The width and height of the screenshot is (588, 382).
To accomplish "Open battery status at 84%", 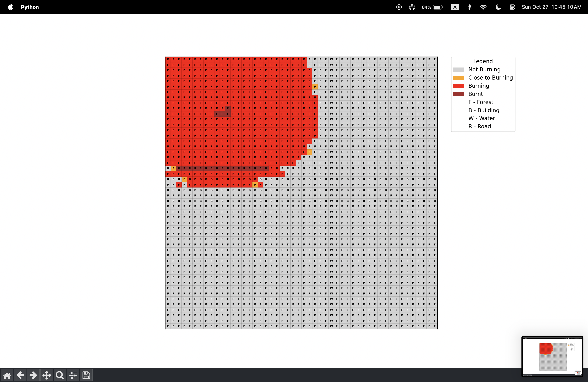I will [432, 7].
